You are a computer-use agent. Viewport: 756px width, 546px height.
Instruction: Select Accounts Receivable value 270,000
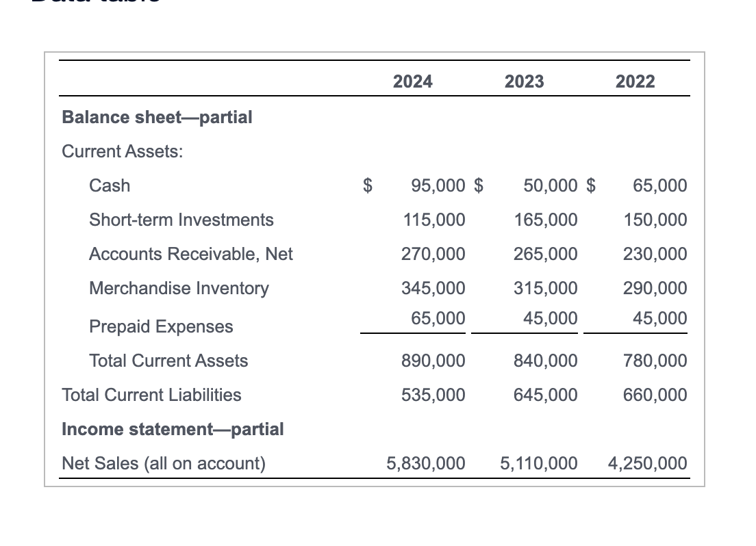coord(433,254)
